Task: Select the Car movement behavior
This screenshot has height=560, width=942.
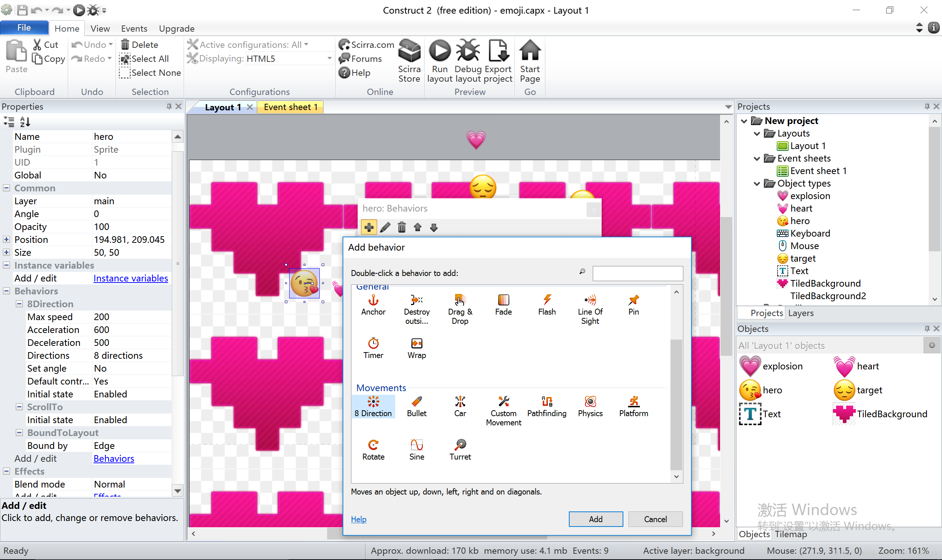Action: [x=460, y=407]
